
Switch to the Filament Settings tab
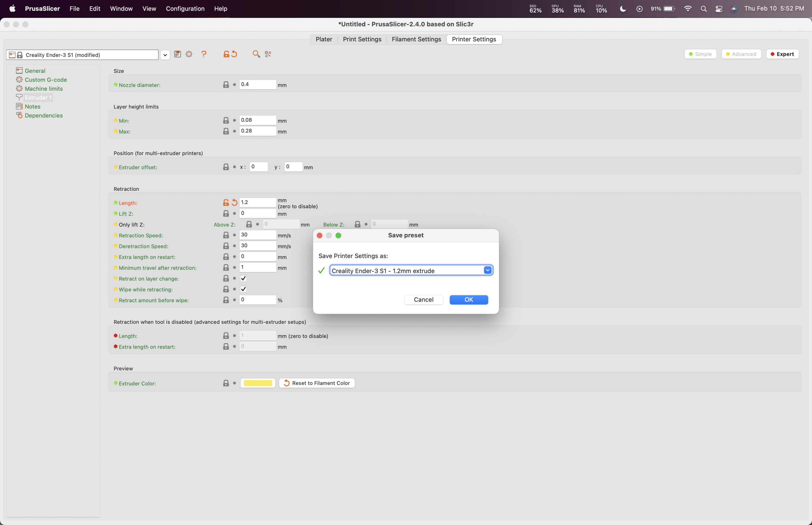416,39
